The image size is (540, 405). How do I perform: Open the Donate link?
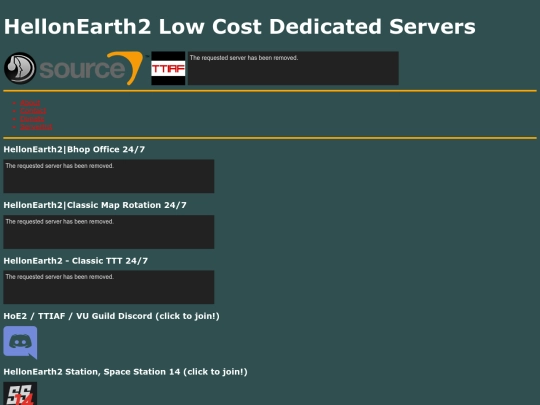tap(32, 119)
